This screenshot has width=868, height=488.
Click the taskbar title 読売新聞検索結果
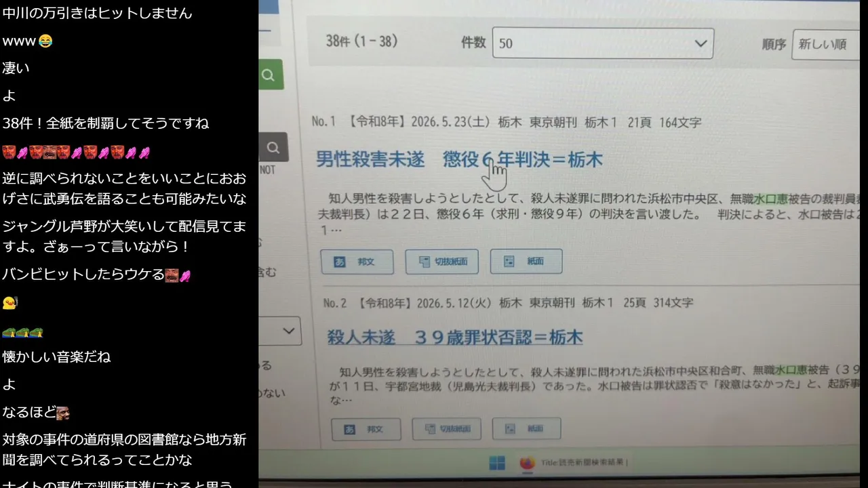[585, 463]
